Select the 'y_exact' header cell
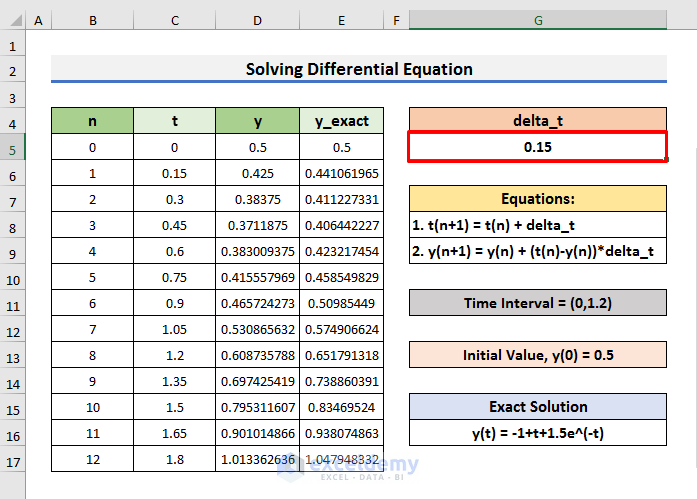The height and width of the screenshot is (499, 697). coord(340,121)
